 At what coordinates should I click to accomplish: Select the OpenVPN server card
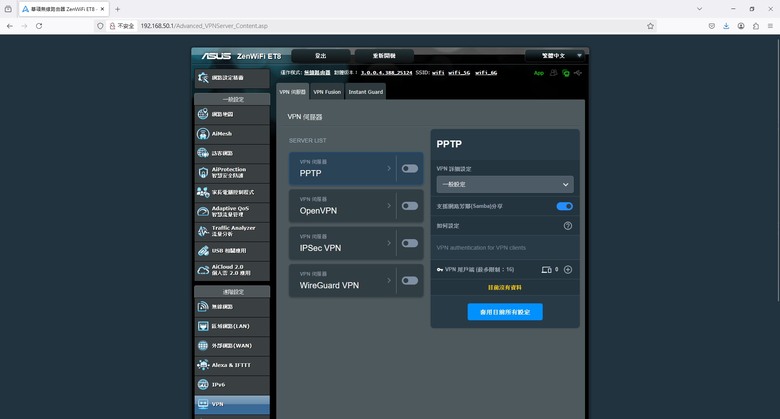coord(356,206)
